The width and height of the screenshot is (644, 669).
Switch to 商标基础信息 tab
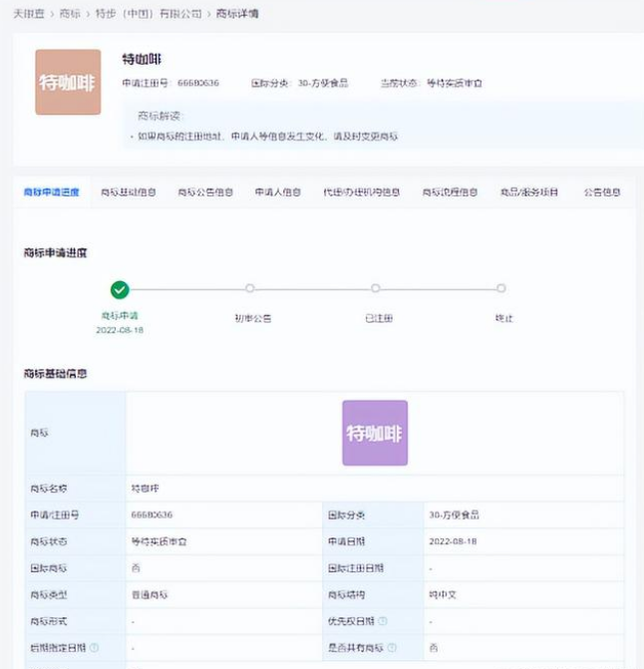tap(129, 192)
